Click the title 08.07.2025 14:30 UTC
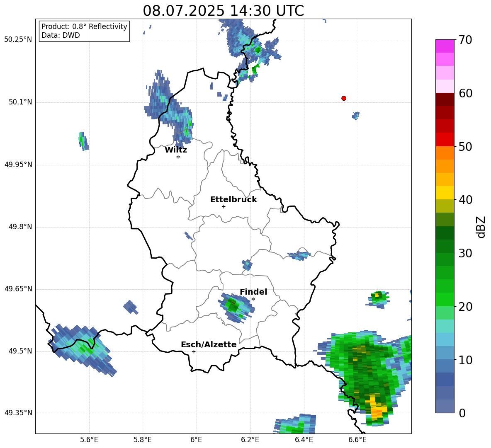491x448 pixels. point(223,11)
